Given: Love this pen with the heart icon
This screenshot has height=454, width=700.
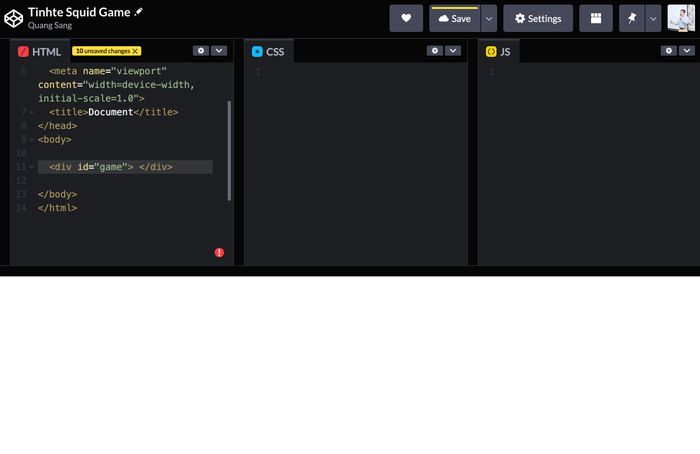Looking at the screenshot, I should pyautogui.click(x=406, y=18).
